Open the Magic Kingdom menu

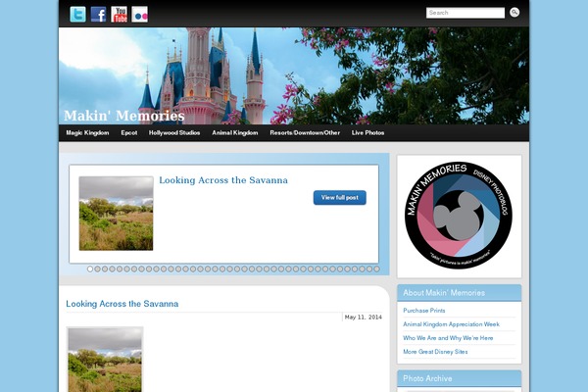[87, 133]
